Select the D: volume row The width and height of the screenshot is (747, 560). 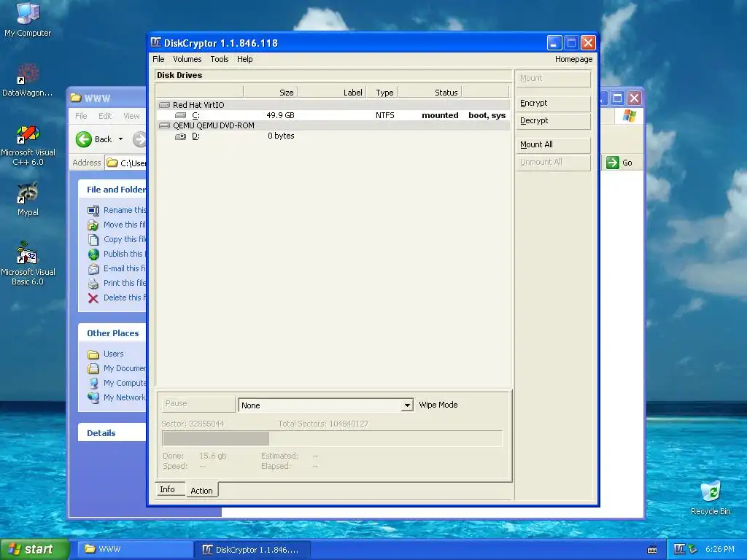pyautogui.click(x=333, y=136)
